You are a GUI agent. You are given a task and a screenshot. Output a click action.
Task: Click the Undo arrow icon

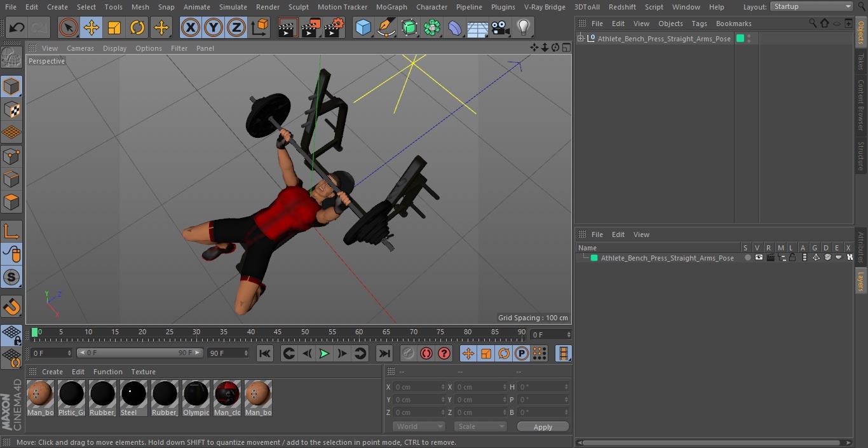17,28
